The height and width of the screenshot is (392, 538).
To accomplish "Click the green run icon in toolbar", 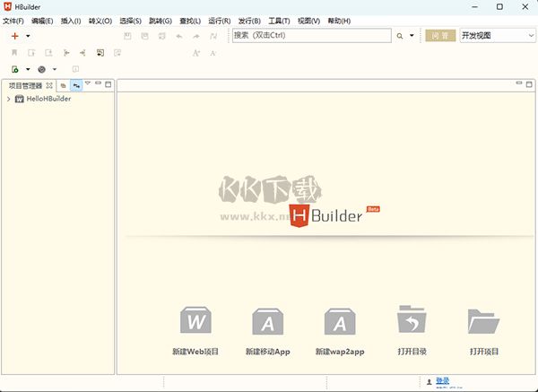I will [x=15, y=69].
